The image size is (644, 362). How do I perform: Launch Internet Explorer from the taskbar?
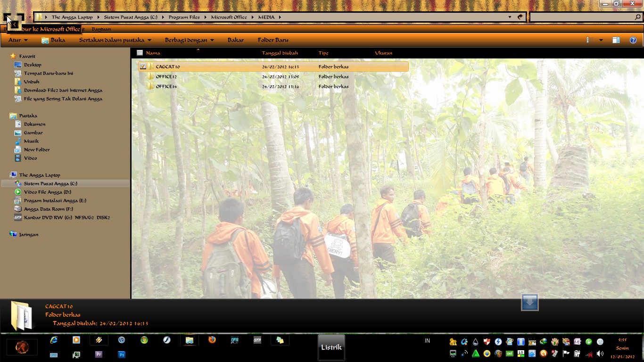pyautogui.click(x=54, y=340)
